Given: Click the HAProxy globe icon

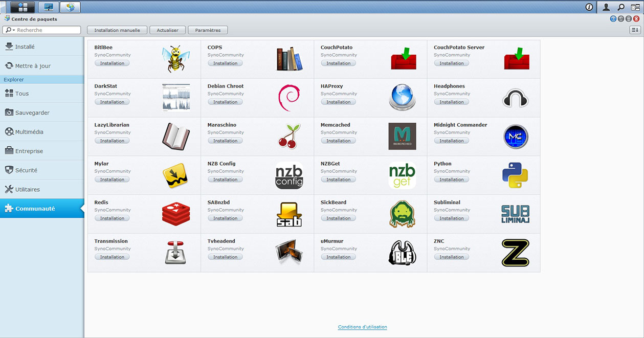Looking at the screenshot, I should coord(402,98).
